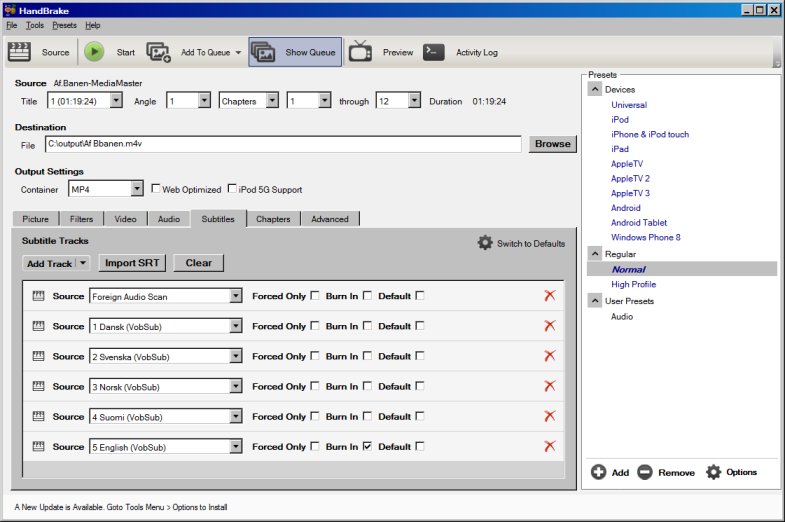The height and width of the screenshot is (522, 785).
Task: Click the Browse button
Action: coord(552,144)
